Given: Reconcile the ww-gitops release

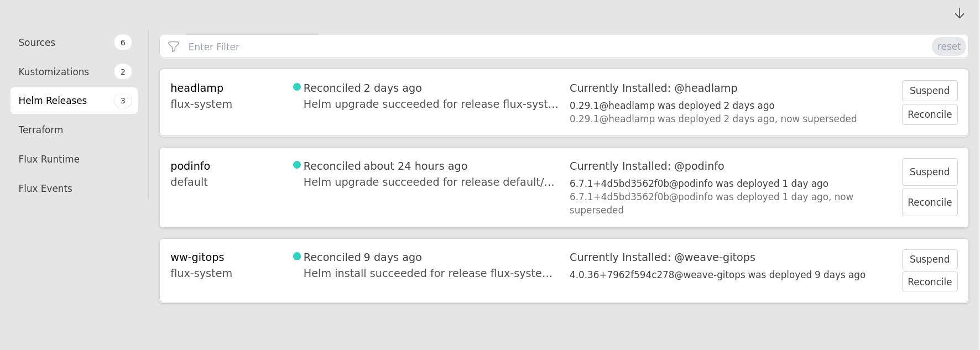Looking at the screenshot, I should tap(929, 282).
